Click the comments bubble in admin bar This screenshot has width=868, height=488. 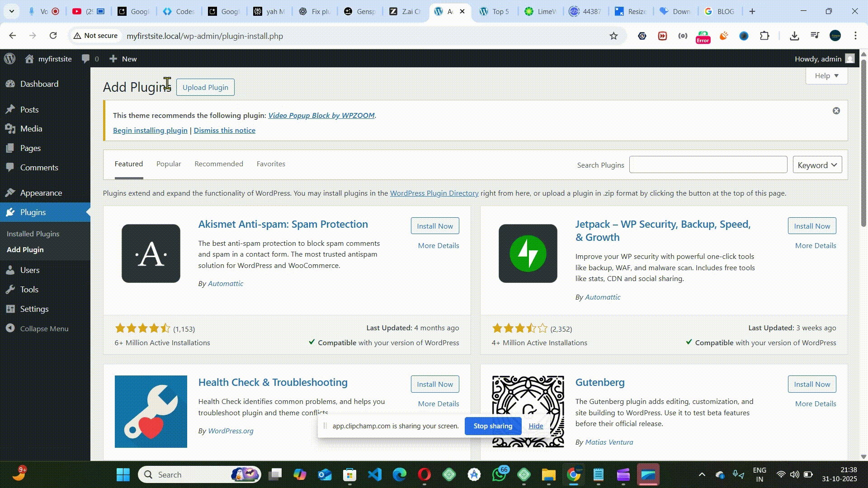(85, 59)
